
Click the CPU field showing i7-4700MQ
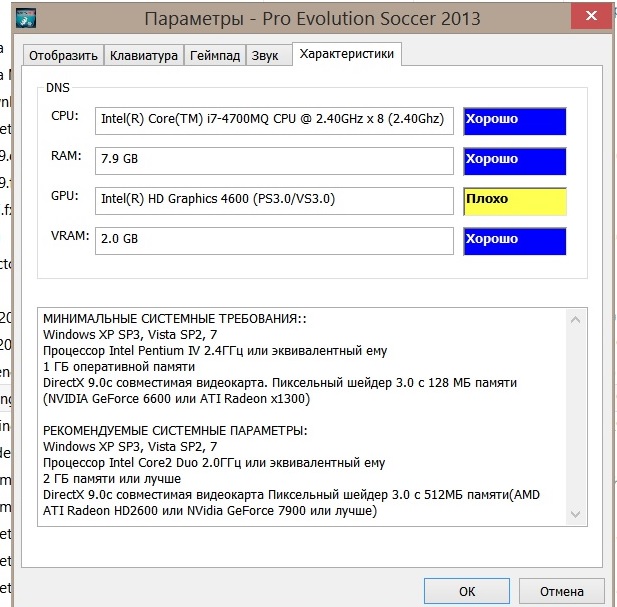(274, 121)
